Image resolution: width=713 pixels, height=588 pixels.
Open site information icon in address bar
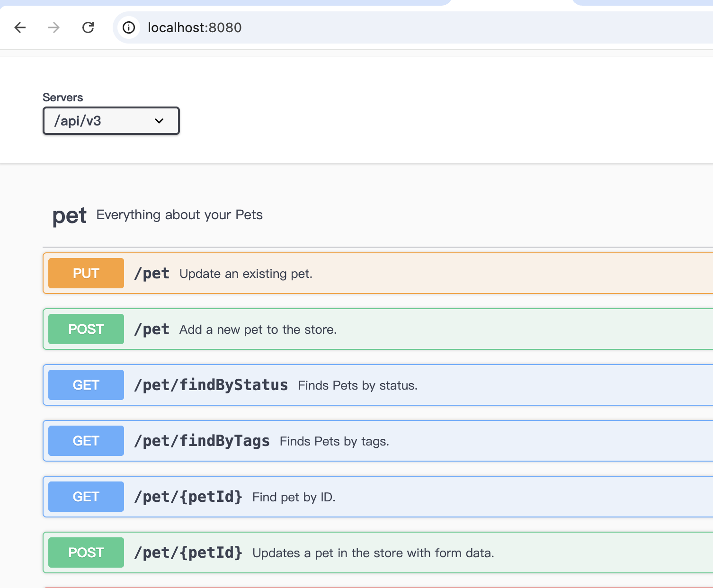[x=129, y=27]
